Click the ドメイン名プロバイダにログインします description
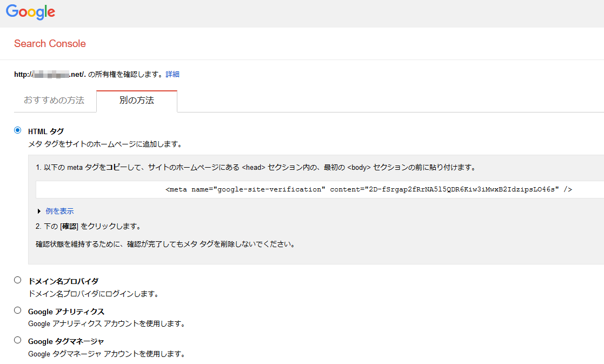 point(93,294)
